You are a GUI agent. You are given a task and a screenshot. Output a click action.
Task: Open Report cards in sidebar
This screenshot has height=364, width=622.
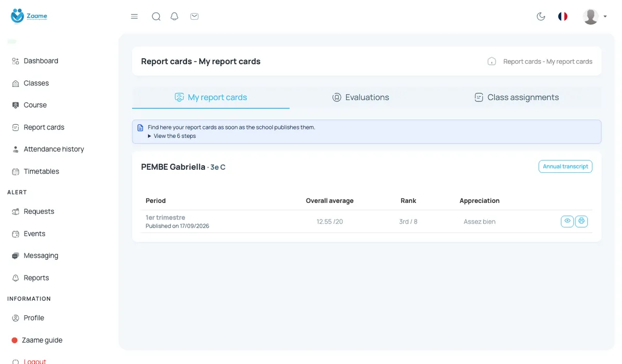click(x=38, y=127)
